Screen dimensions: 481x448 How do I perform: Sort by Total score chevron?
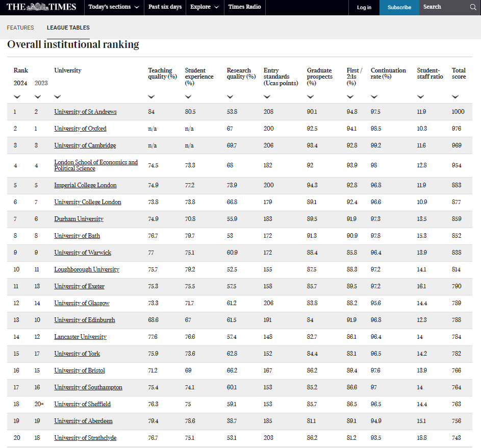(455, 96)
